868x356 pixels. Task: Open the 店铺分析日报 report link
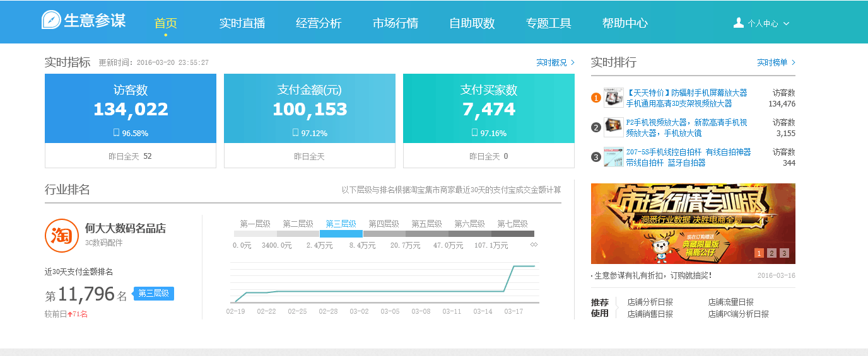tap(650, 302)
